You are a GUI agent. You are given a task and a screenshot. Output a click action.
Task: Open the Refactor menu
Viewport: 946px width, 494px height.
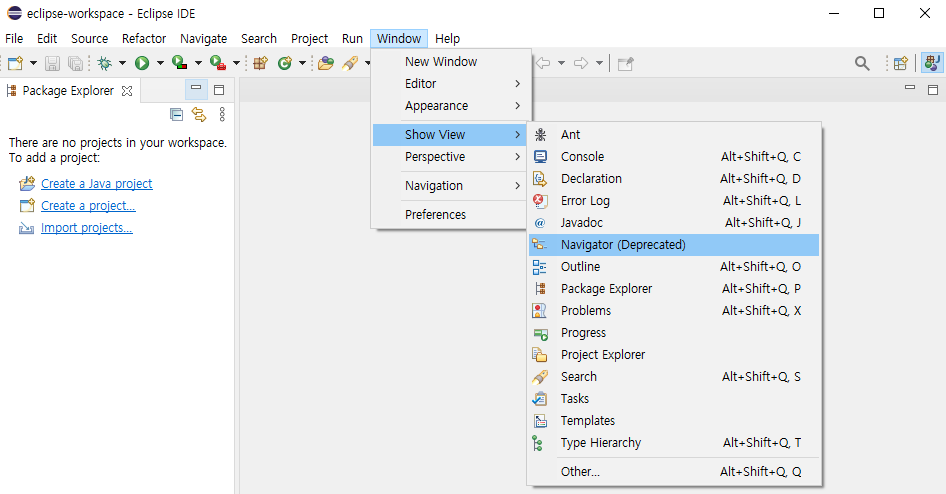144,39
